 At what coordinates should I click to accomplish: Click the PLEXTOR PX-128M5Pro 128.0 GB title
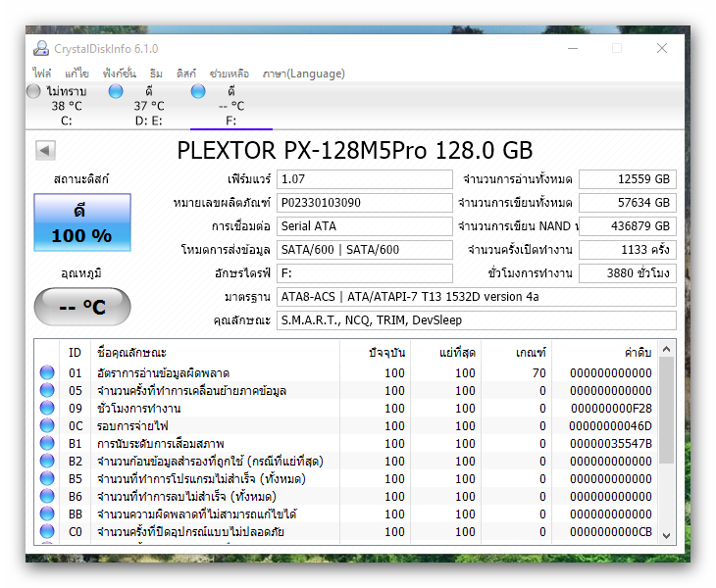pos(355,150)
